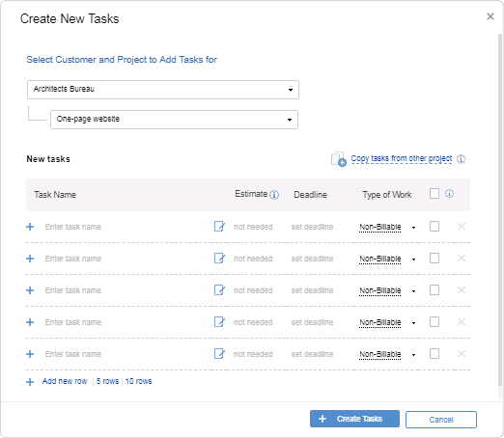Open the Non-Billable dropdown in the third row

tap(387, 290)
